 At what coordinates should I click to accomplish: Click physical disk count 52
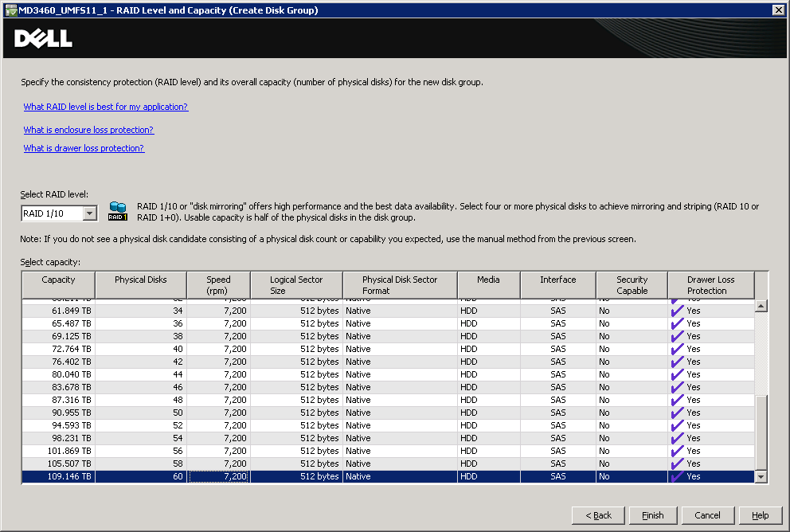(178, 426)
